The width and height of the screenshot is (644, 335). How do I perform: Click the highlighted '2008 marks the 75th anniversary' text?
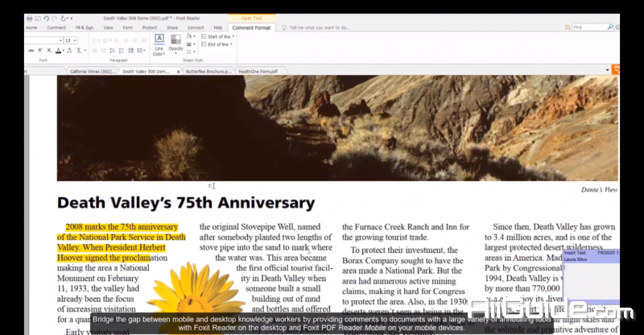click(122, 227)
